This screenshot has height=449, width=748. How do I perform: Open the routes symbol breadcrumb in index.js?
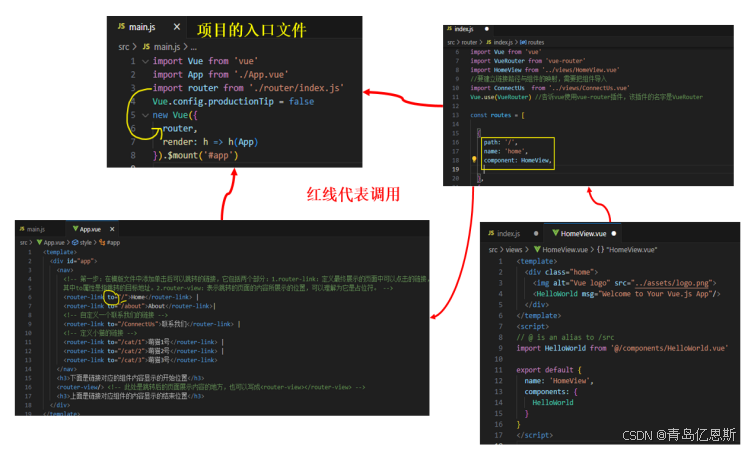tap(532, 42)
